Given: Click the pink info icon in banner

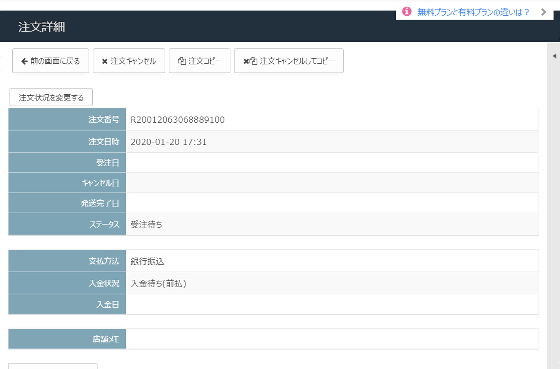Looking at the screenshot, I should [406, 12].
